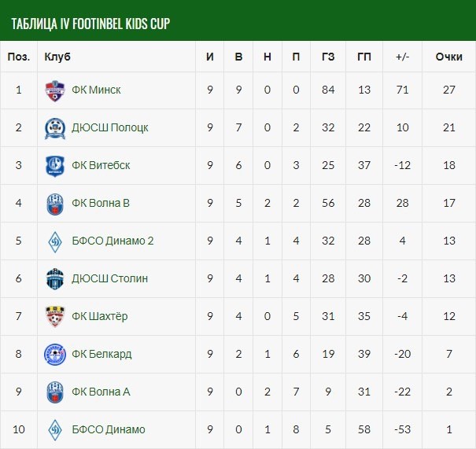Click the ДЮСШ Столин club logo

pos(54,278)
